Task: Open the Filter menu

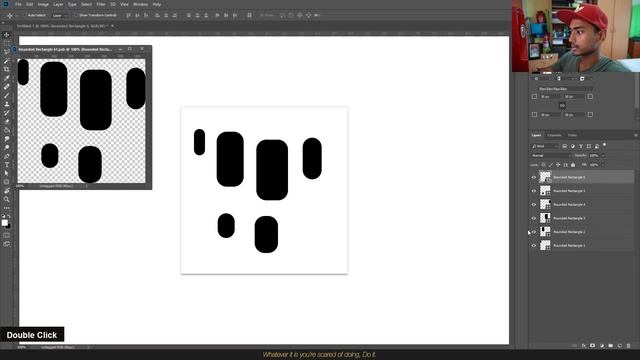Action: coord(101,4)
